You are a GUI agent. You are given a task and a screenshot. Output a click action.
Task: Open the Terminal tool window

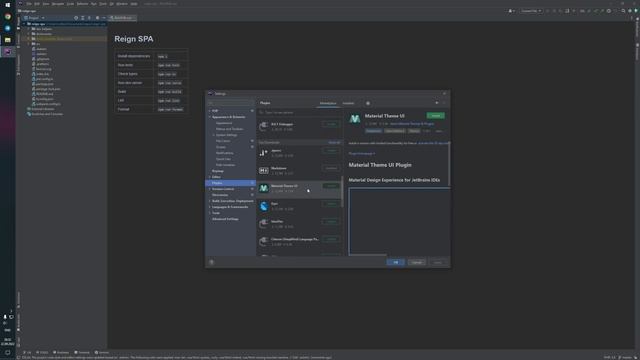(x=82, y=353)
